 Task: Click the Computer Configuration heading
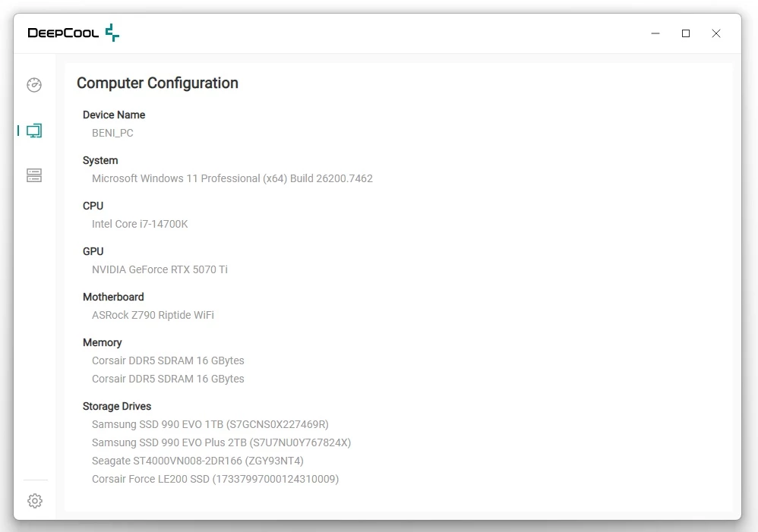(157, 83)
